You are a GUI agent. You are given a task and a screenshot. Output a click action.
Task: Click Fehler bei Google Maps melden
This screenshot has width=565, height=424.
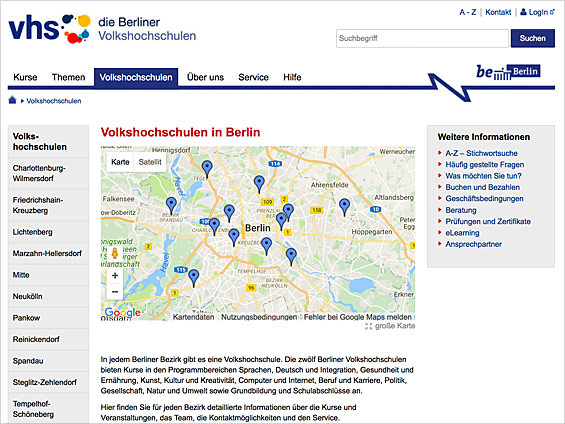point(358,317)
